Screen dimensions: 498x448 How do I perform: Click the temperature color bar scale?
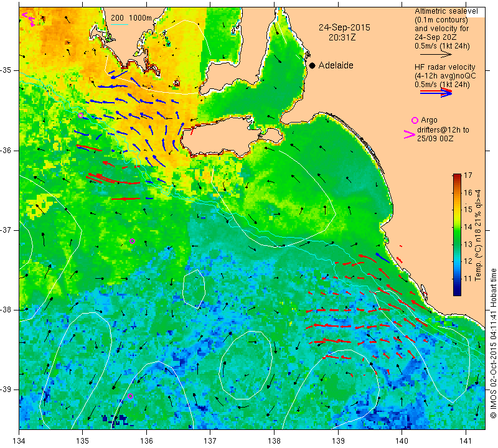click(457, 235)
